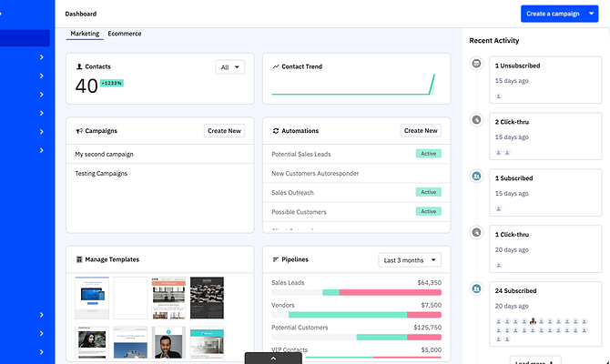Click the 24 Subscribed activity timeline icon
Screen dimensions: 610x364
(477, 288)
